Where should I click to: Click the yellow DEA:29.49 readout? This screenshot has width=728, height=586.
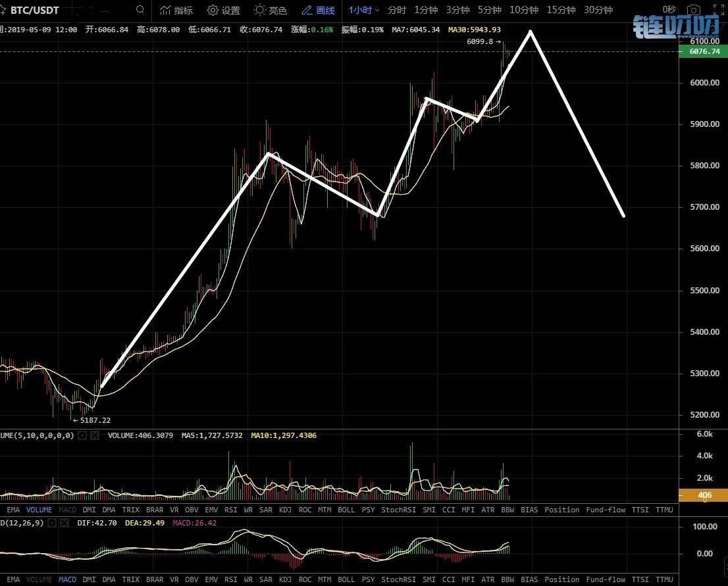145,523
